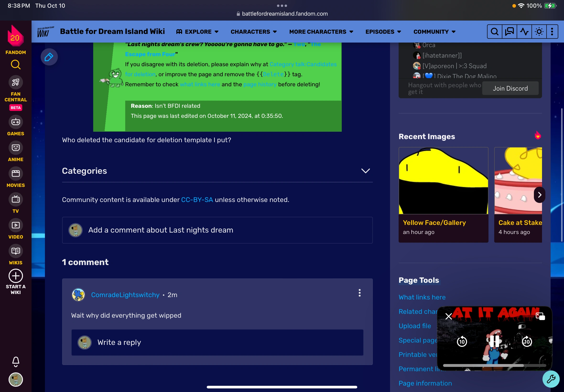Open the recent activity pulse icon
Viewport: 564px width, 392px height.
[x=524, y=32]
